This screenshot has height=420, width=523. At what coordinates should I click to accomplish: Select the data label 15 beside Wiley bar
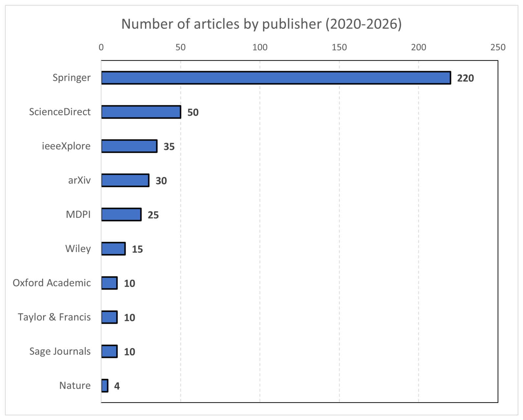click(x=137, y=249)
